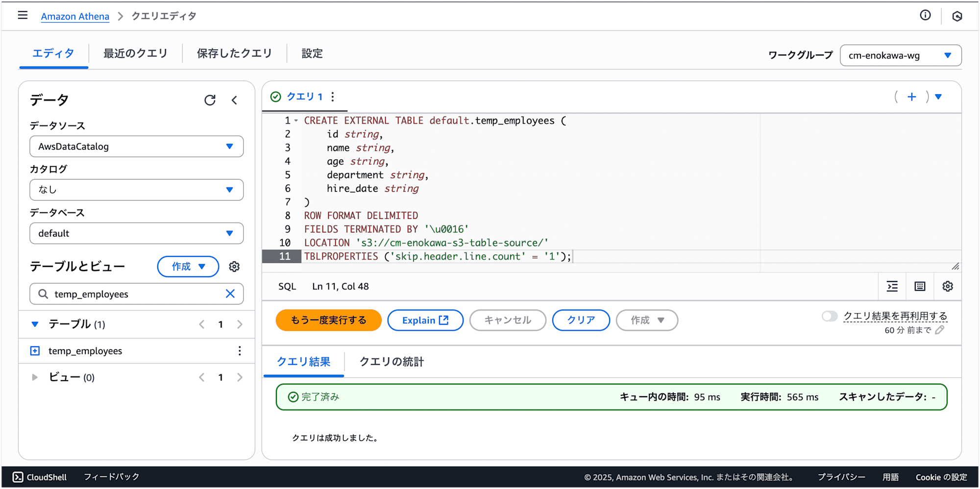Open the workgroup cm-enokawa-wg dropdown
The width and height of the screenshot is (980, 489).
click(901, 55)
